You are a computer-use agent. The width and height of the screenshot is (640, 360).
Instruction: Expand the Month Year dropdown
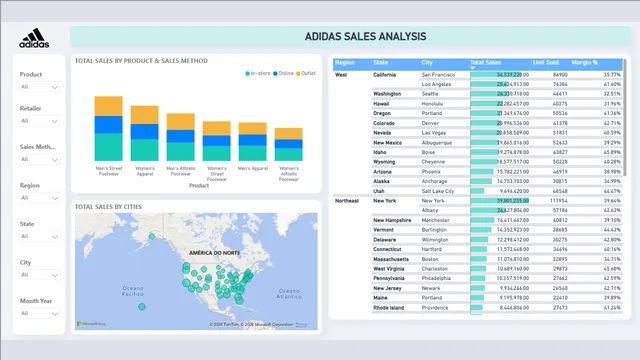point(40,313)
